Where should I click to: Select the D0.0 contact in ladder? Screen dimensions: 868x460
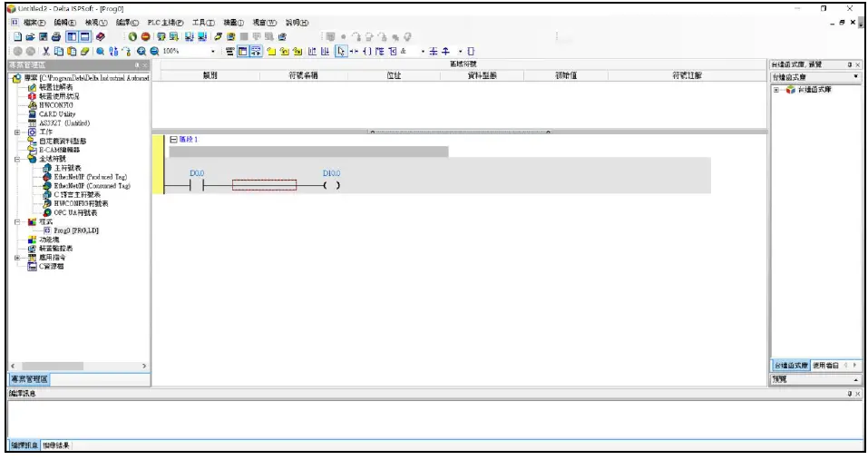(x=197, y=185)
